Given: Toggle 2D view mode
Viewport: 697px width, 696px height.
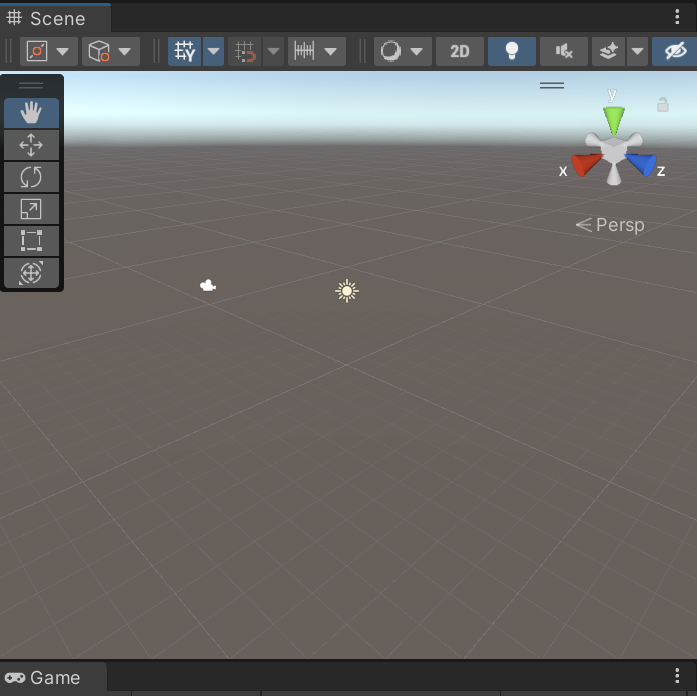Looking at the screenshot, I should click(x=460, y=51).
